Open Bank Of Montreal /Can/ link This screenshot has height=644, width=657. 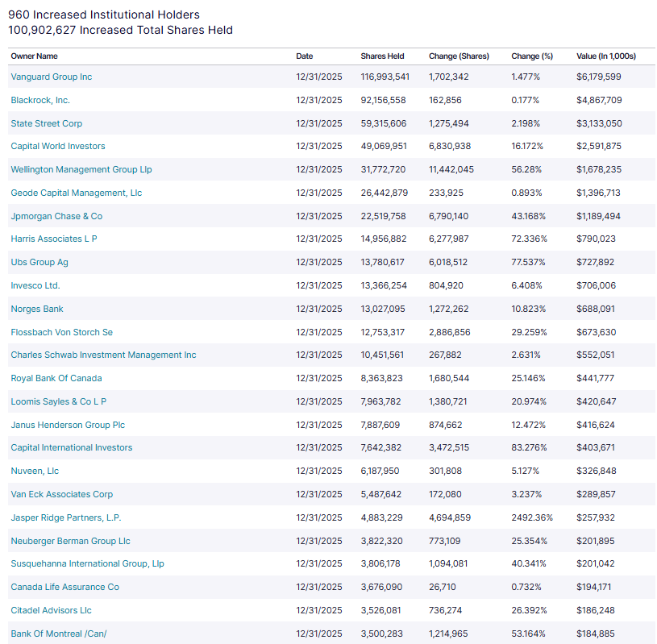tap(59, 634)
